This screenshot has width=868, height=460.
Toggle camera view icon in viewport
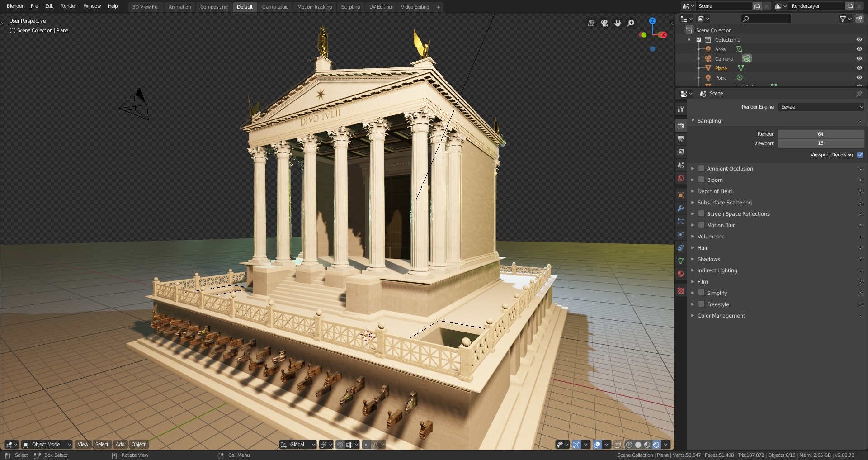coord(604,23)
